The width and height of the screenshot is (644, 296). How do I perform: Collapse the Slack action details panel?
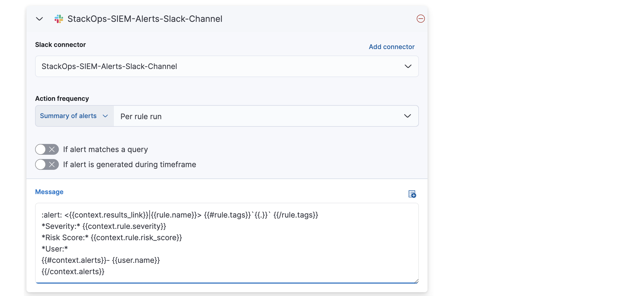39,19
